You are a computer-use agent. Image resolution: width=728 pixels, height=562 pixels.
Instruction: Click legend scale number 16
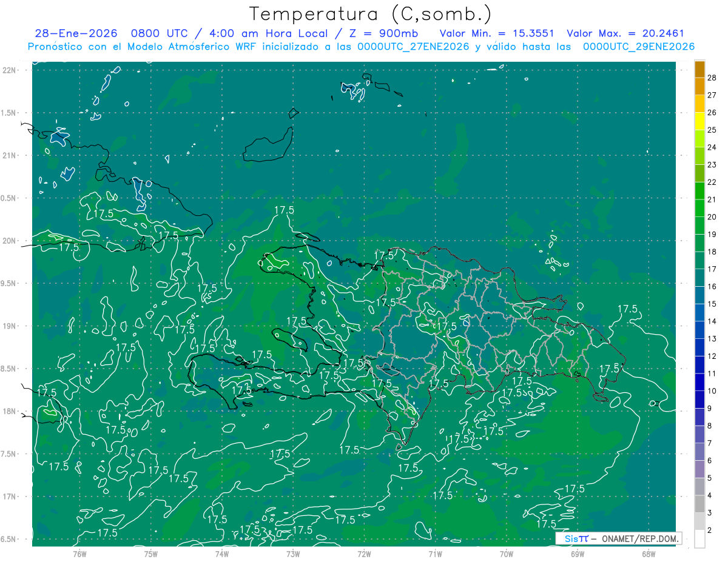pyautogui.click(x=712, y=287)
